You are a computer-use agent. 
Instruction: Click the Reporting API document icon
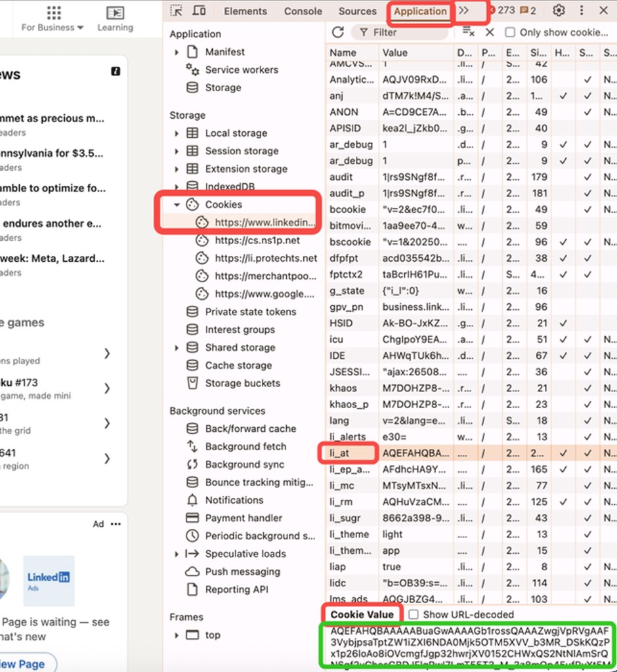(x=192, y=589)
